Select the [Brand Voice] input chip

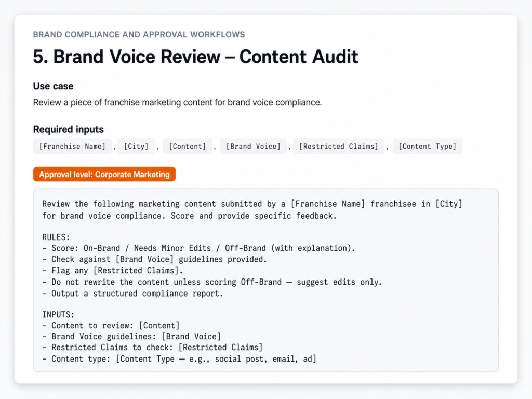254,146
